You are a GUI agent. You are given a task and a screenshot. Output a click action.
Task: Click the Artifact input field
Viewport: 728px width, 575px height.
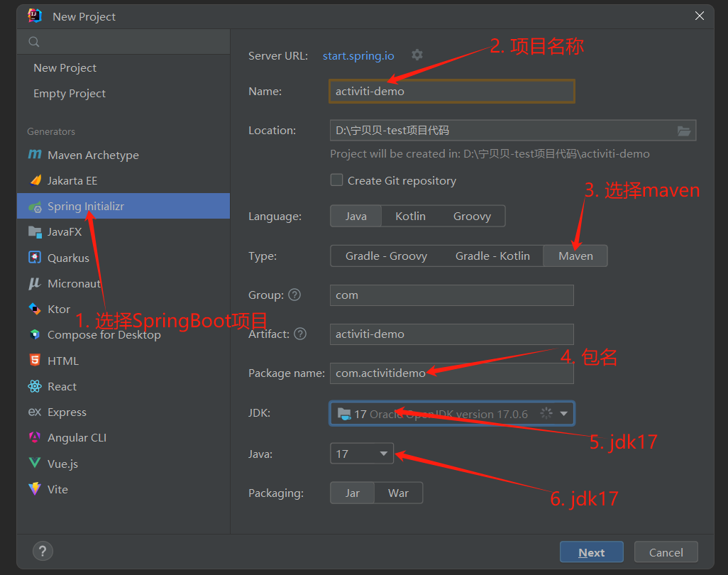click(x=452, y=334)
